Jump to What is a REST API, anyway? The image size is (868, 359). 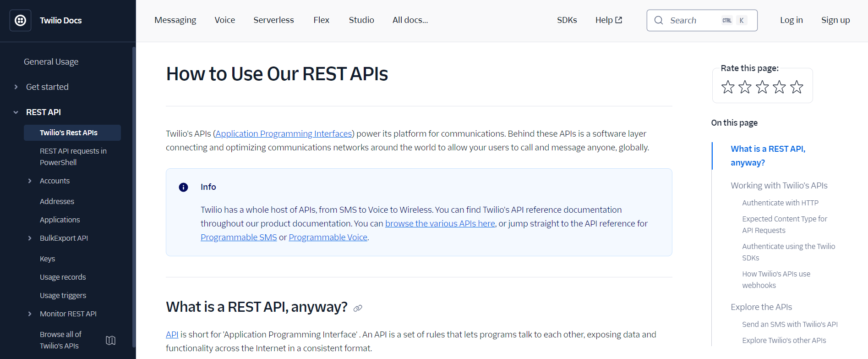[768, 155]
